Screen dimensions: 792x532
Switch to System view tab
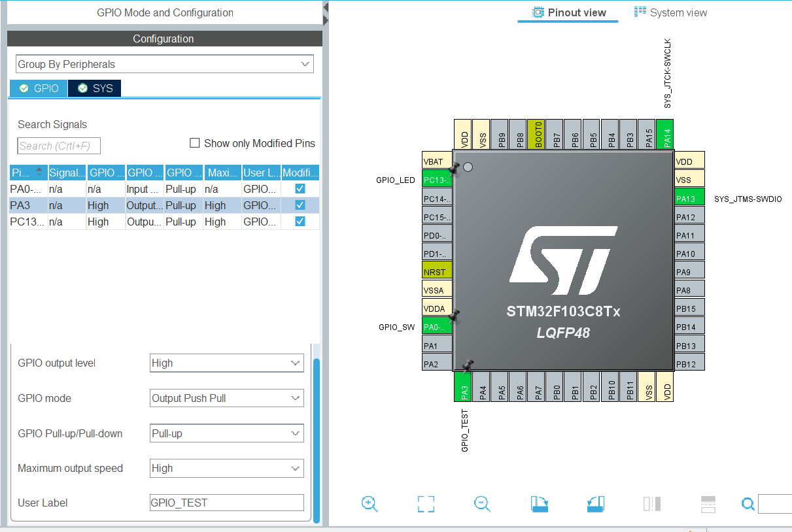click(670, 12)
